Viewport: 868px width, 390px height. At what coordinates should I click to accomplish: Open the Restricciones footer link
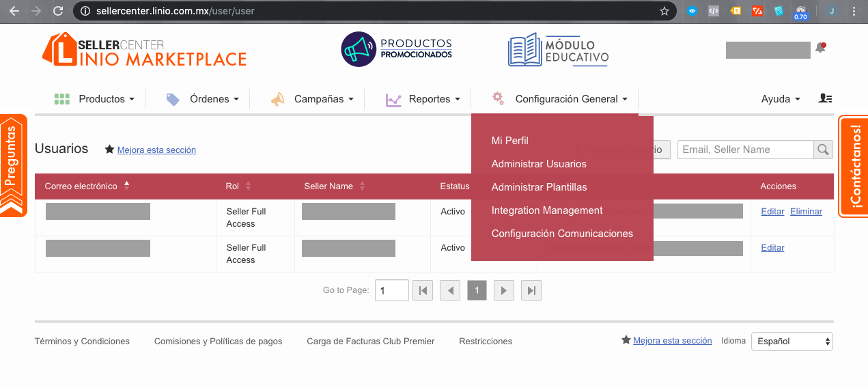[486, 342]
